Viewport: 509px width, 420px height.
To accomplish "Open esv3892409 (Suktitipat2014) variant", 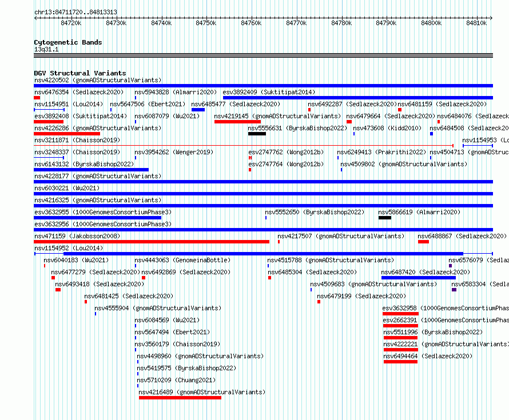I will pos(269,92).
